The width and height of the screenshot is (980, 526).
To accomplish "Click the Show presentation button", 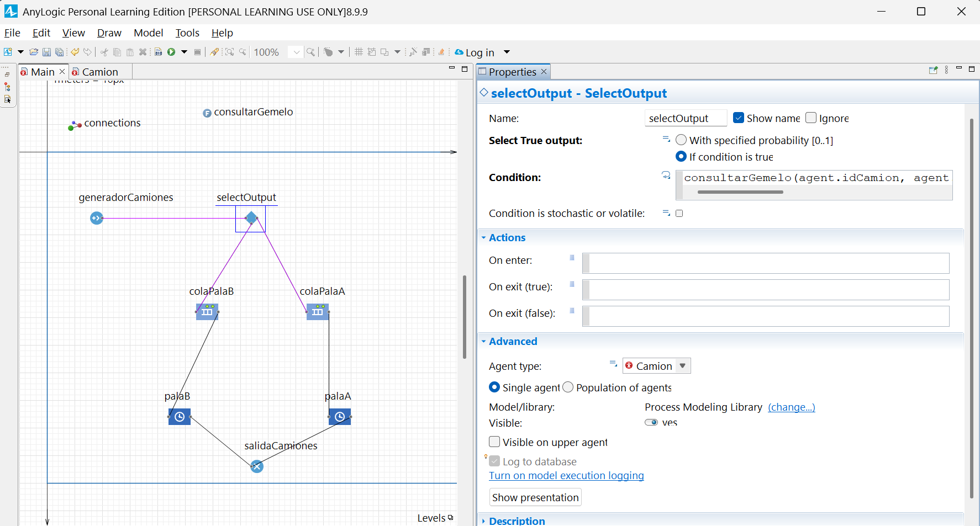I will point(535,497).
